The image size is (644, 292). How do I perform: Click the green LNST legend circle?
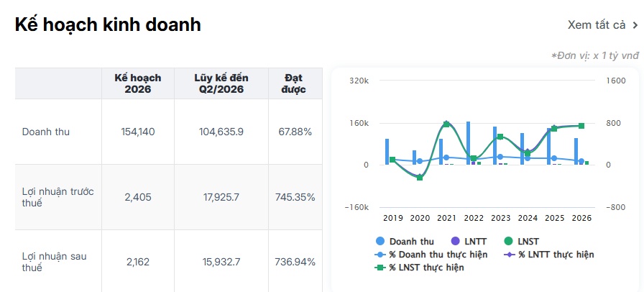point(507,242)
